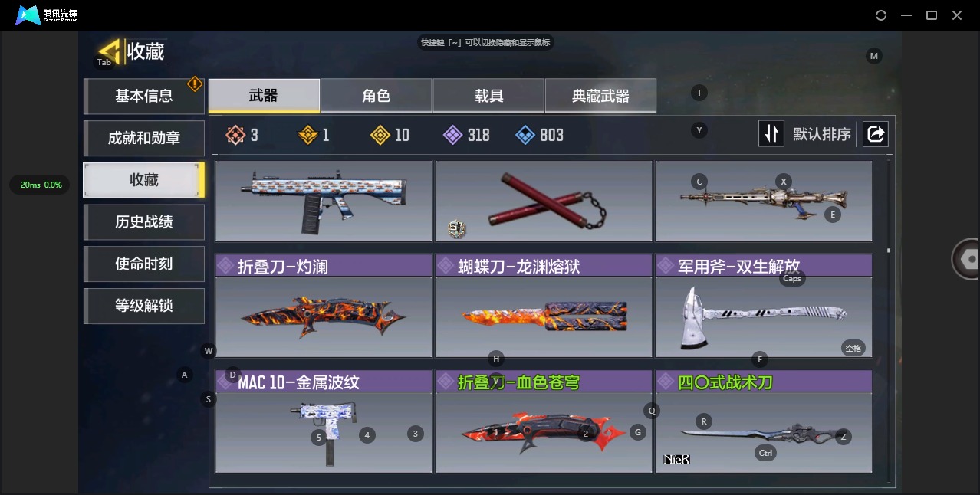Open 基本信息 in the left sidebar
980x495 pixels.
[144, 96]
